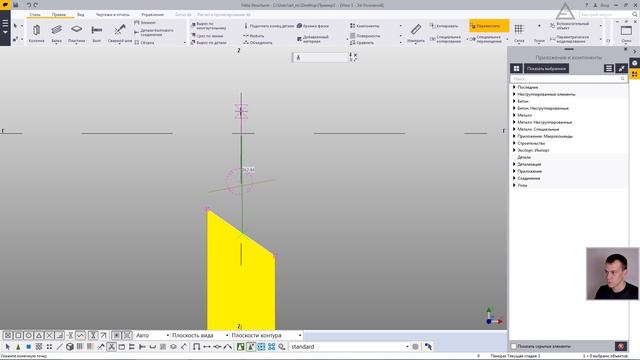Choose Вырез по многоугольнику cut tool
The image size is (640, 360).
point(209,26)
